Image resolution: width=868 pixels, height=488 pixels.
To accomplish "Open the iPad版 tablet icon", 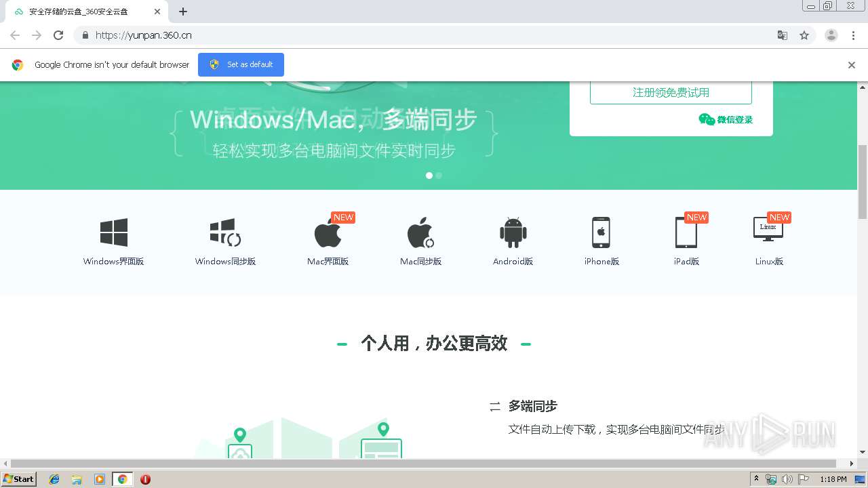I will coord(686,232).
